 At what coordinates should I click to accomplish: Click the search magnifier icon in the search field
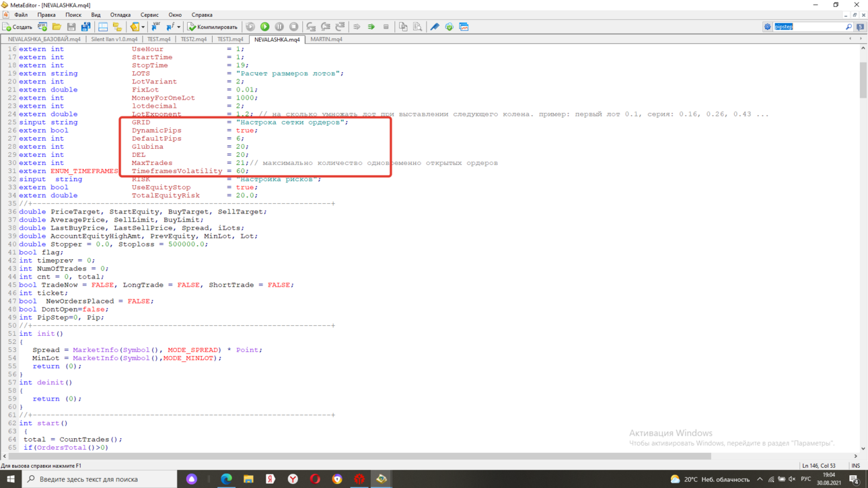(x=848, y=27)
